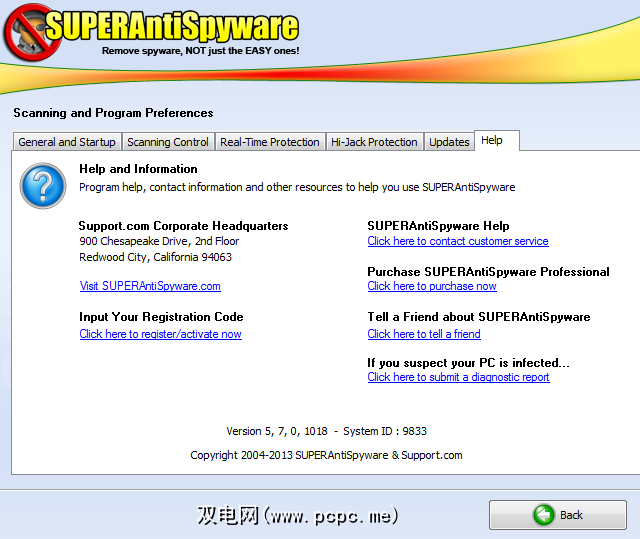640x539 pixels.
Task: Click submit a diagnostic report link
Action: [458, 377]
